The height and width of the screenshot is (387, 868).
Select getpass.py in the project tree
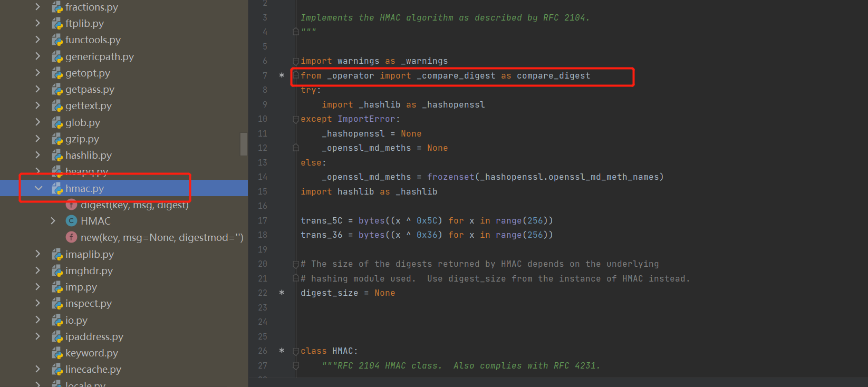pyautogui.click(x=90, y=90)
